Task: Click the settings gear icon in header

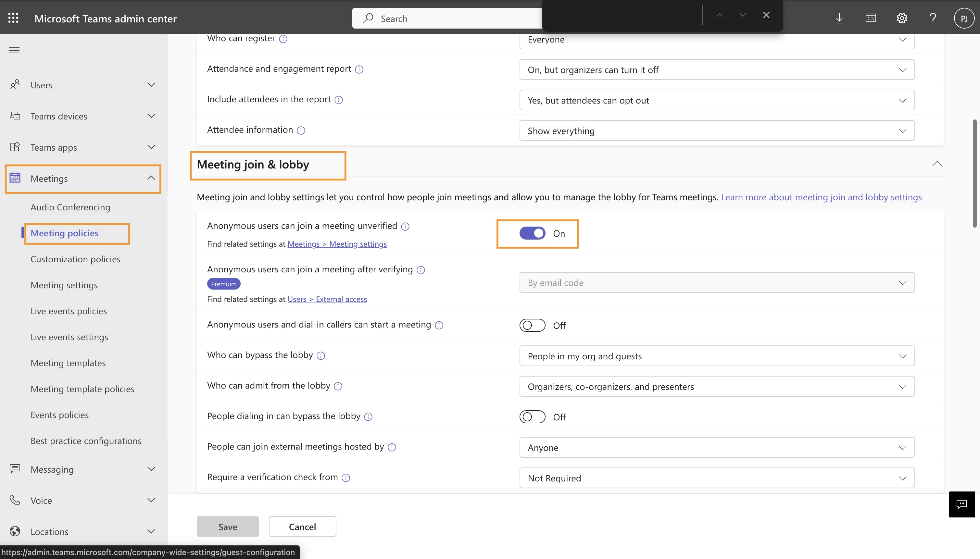Action: [902, 18]
